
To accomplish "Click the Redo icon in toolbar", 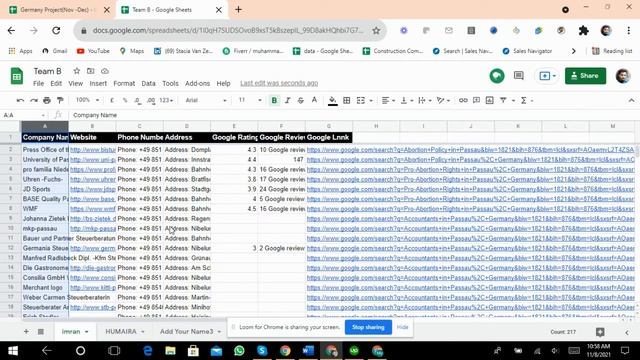I will coord(33,100).
